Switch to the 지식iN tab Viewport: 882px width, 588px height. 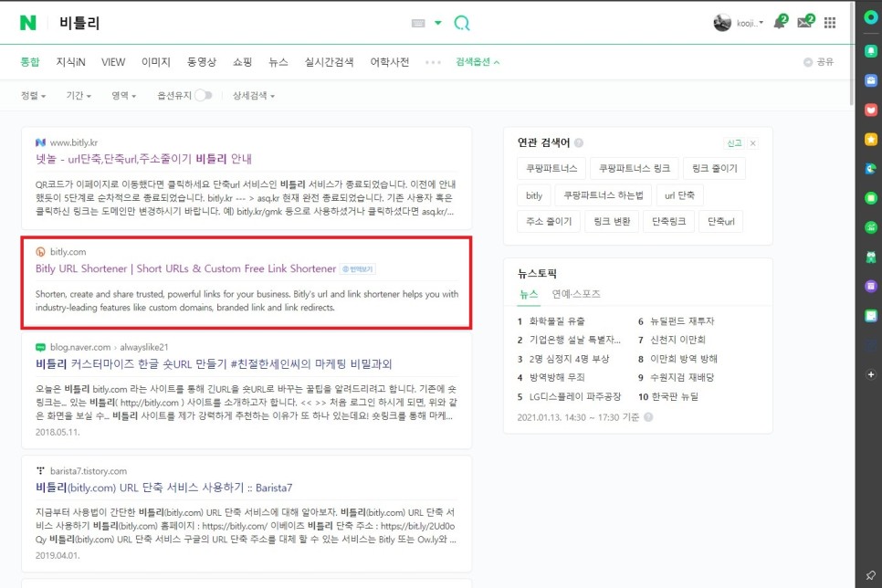pos(71,62)
